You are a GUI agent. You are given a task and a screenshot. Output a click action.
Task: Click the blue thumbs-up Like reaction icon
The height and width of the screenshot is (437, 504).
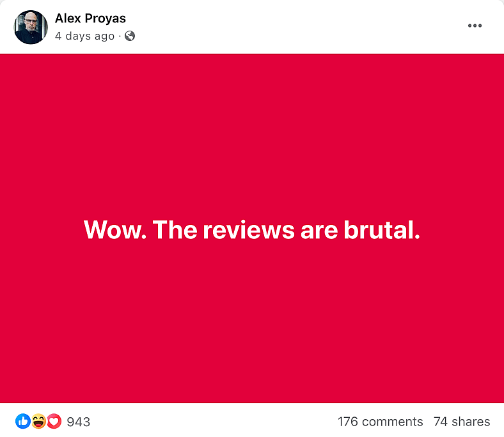[x=23, y=421]
